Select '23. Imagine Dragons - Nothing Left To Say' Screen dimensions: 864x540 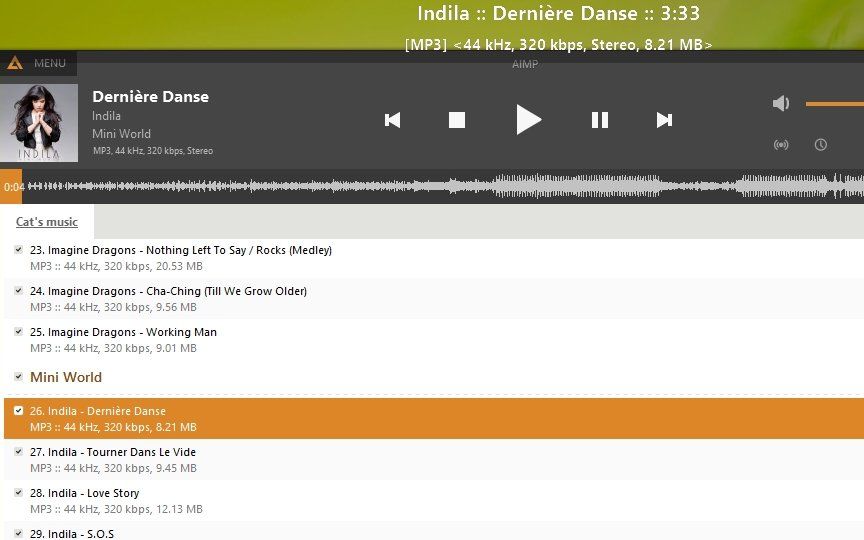click(434, 258)
